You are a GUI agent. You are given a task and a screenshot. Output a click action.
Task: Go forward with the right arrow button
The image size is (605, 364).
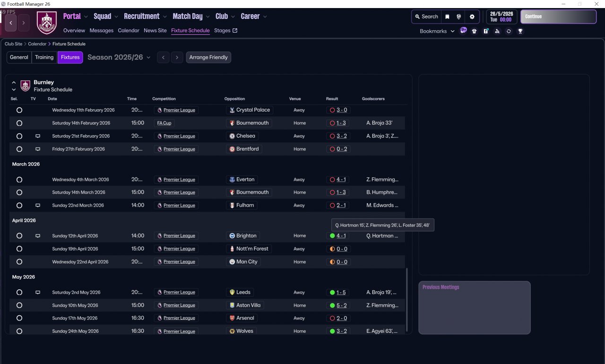click(x=24, y=23)
